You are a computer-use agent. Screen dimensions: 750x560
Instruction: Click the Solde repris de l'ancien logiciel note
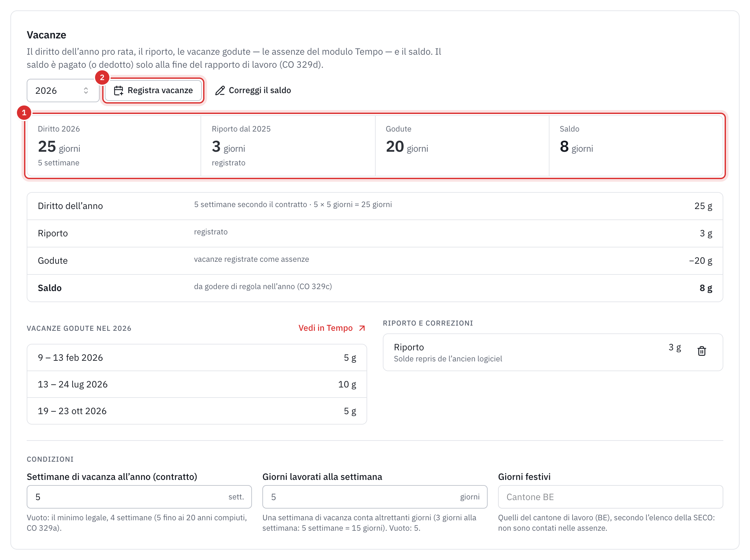[448, 359]
